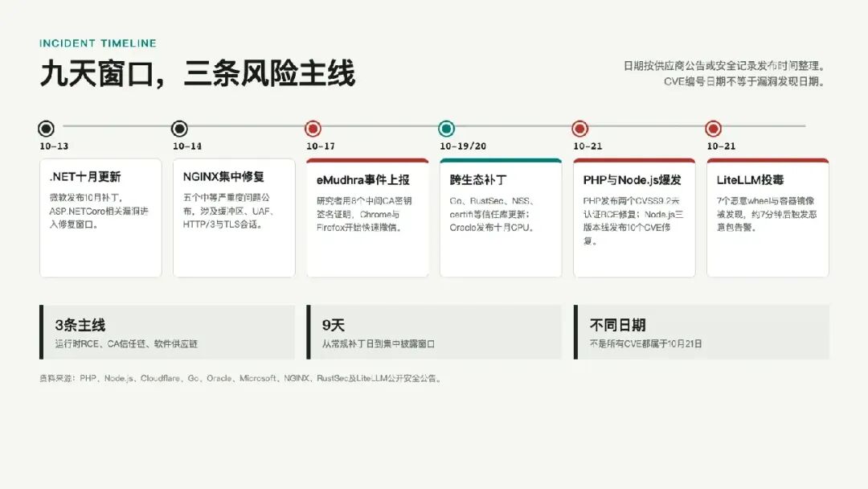Click the 10-14 timeline marker circle
This screenshot has height=489, width=868.
[x=179, y=129]
